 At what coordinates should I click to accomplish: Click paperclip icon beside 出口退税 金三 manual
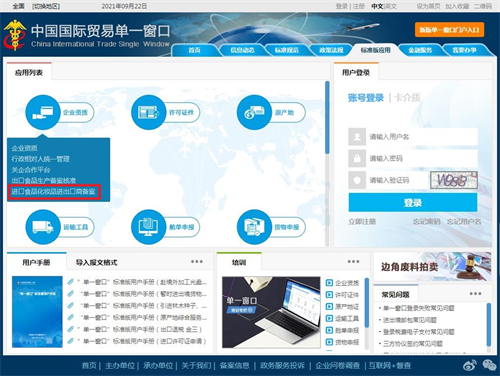(70, 329)
